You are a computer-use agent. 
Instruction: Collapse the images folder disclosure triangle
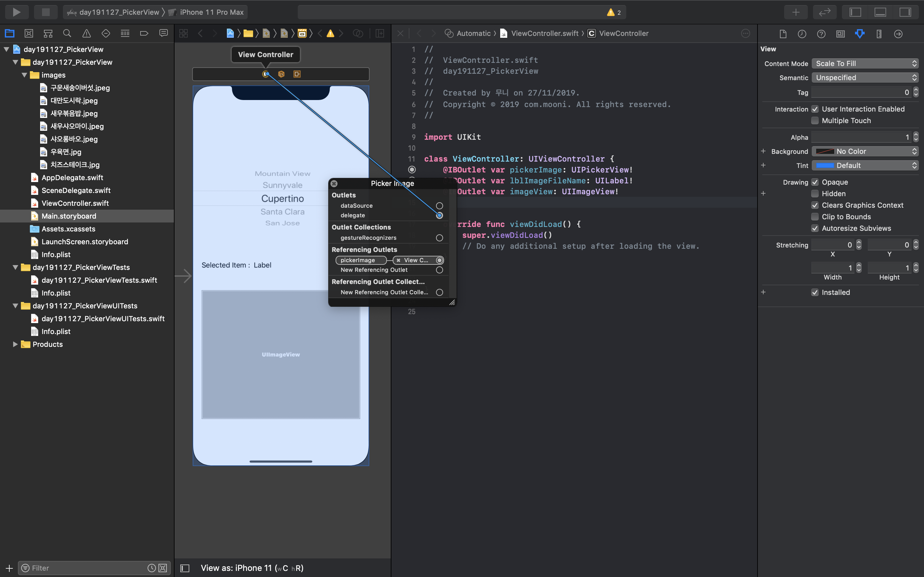24,75
